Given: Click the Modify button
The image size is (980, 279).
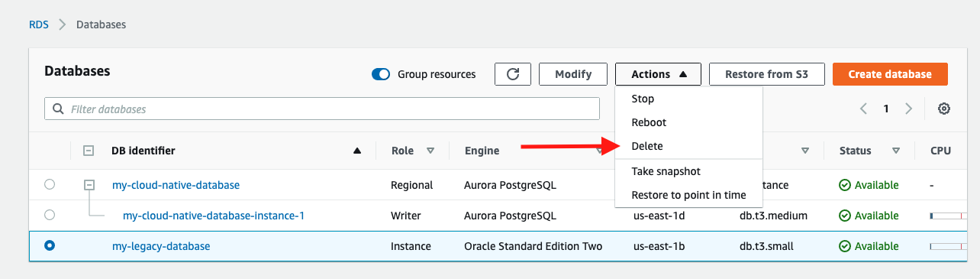Looking at the screenshot, I should tap(573, 74).
